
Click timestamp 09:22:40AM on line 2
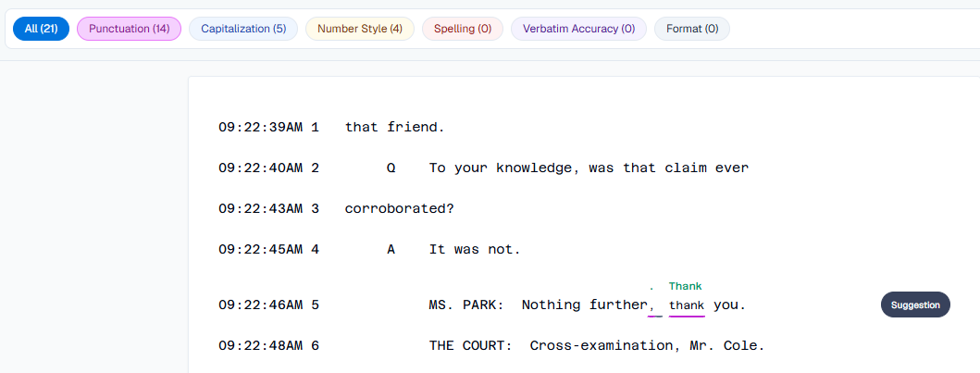click(261, 168)
